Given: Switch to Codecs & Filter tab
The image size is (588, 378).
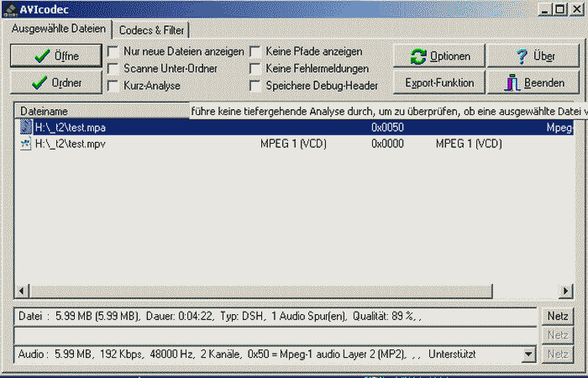Looking at the screenshot, I should pos(151,30).
